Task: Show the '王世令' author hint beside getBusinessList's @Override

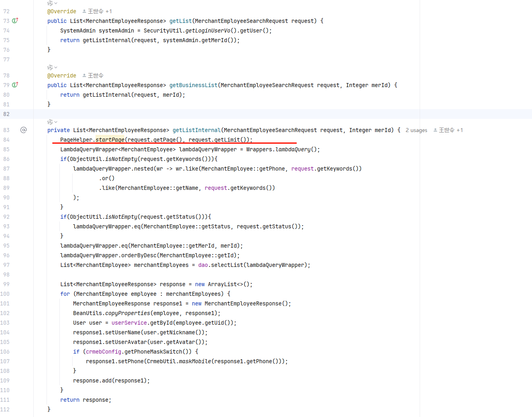Action: (93, 75)
